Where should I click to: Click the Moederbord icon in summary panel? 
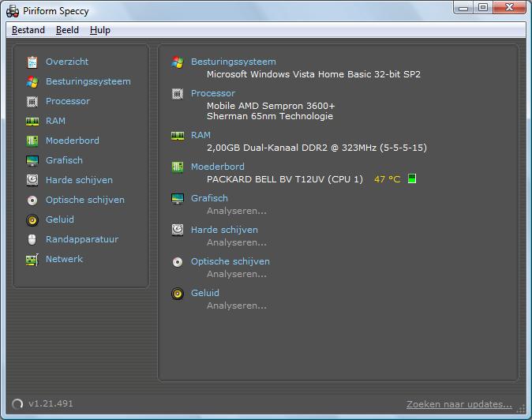pyautogui.click(x=178, y=167)
